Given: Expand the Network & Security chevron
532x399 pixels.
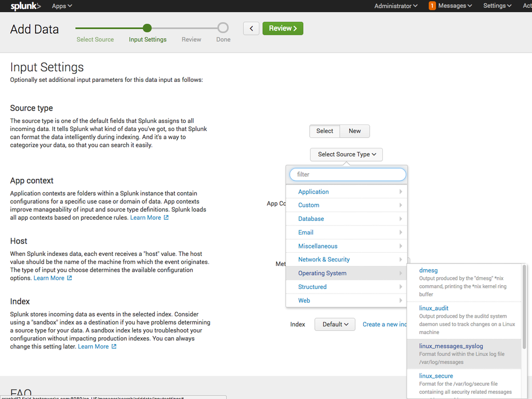Looking at the screenshot, I should tap(401, 260).
